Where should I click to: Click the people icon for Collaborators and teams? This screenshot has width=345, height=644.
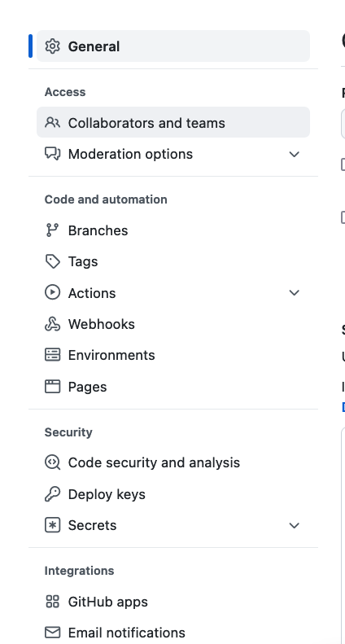click(x=52, y=122)
